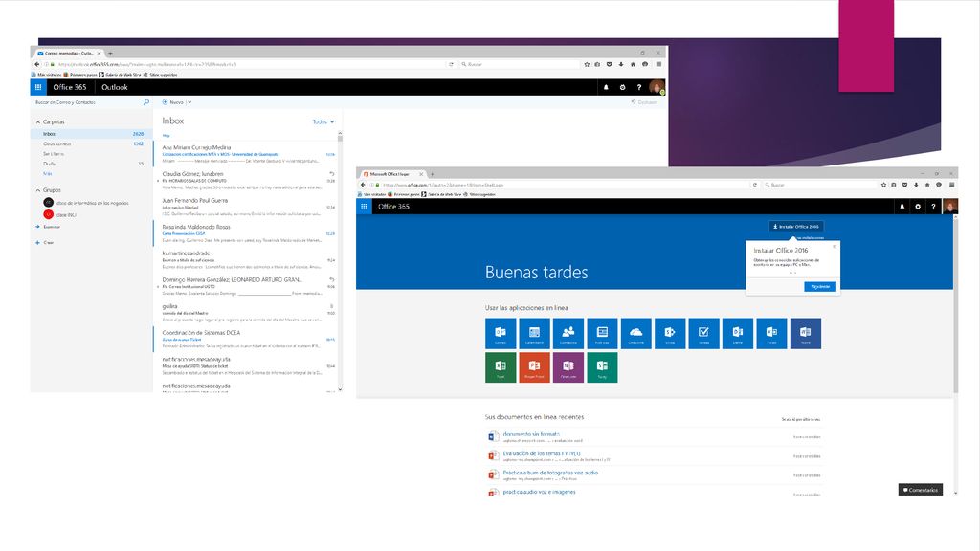Open settings gear in Office 365 home header

918,207
